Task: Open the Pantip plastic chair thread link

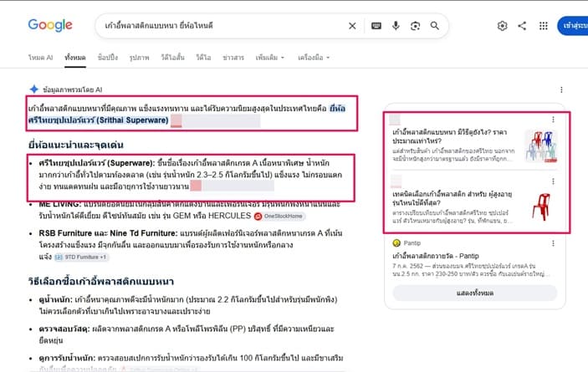Action: point(436,256)
